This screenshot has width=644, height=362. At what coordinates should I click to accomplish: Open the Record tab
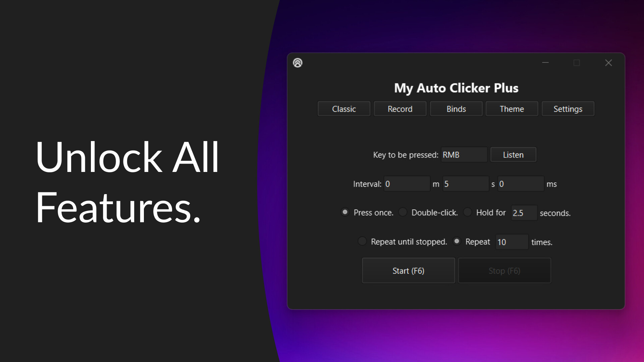coord(400,109)
